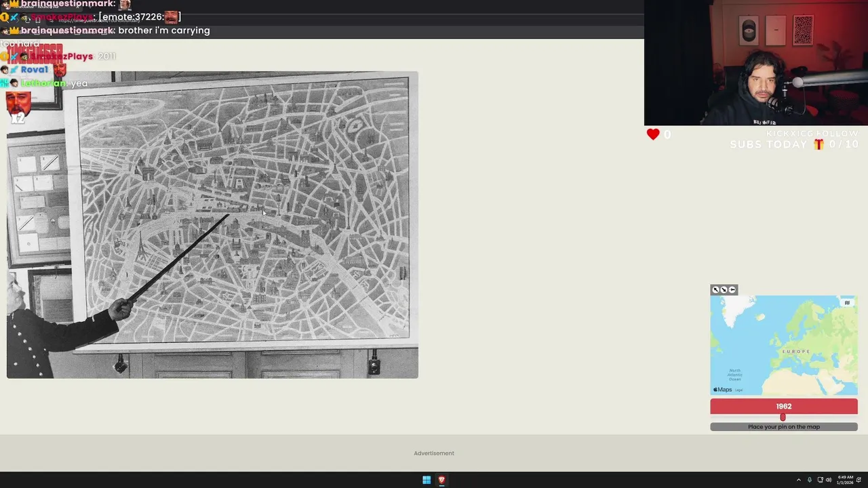Open the map type selector icon
This screenshot has height=488, width=868.
[847, 303]
